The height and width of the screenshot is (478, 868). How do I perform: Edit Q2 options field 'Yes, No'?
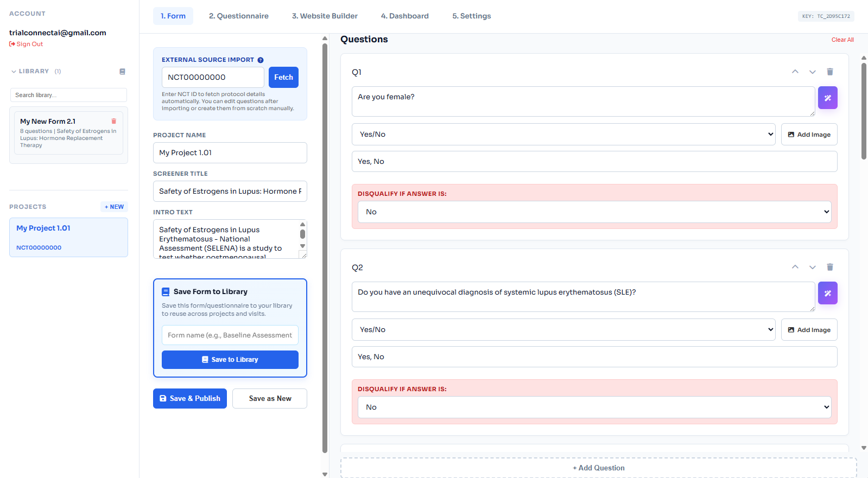pos(594,356)
